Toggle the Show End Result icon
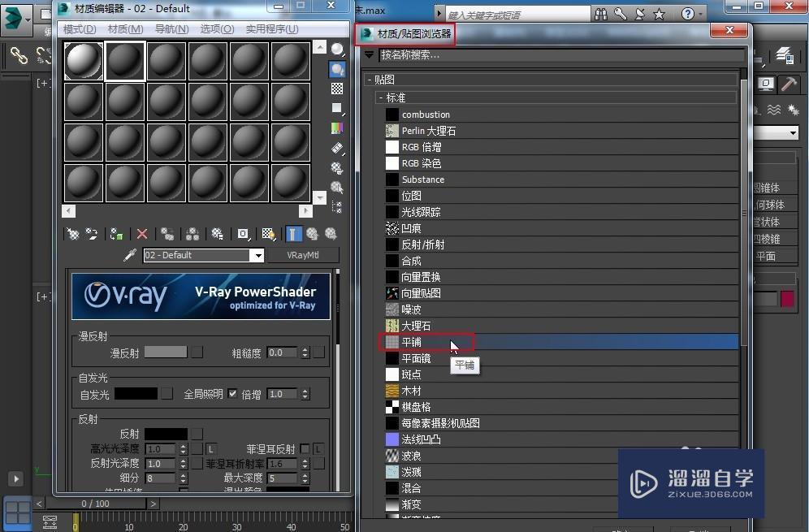Image resolution: width=809 pixels, height=532 pixels. [292, 234]
